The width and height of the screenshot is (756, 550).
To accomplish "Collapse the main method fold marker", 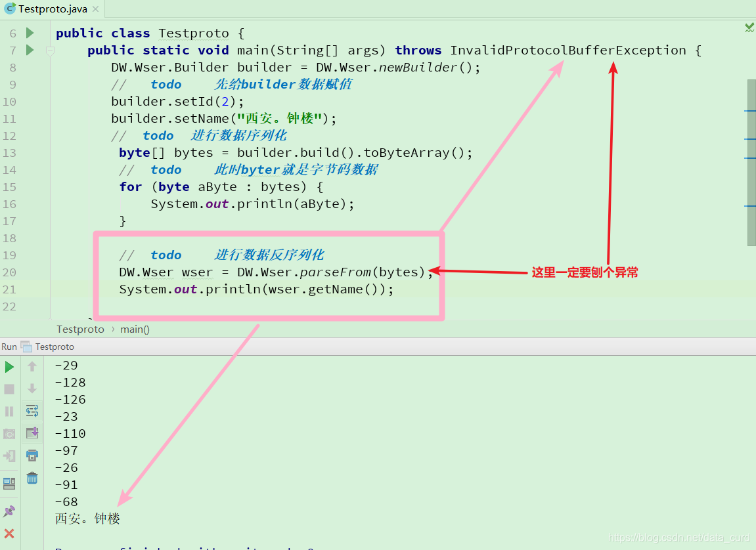I will click(50, 50).
